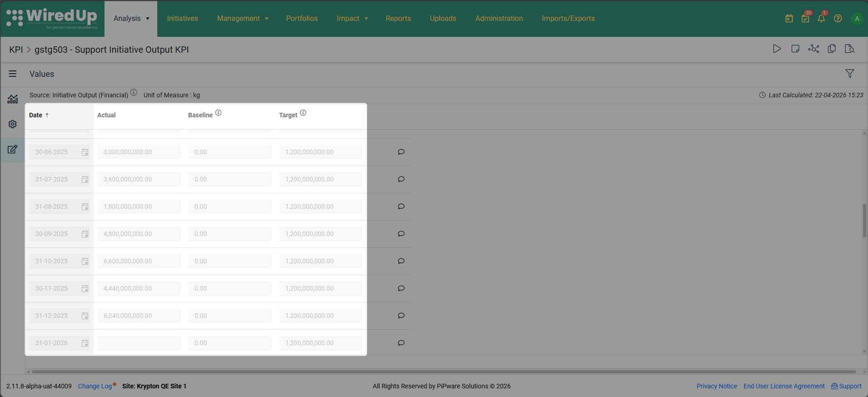Open the Privacy Notice link

point(717,386)
